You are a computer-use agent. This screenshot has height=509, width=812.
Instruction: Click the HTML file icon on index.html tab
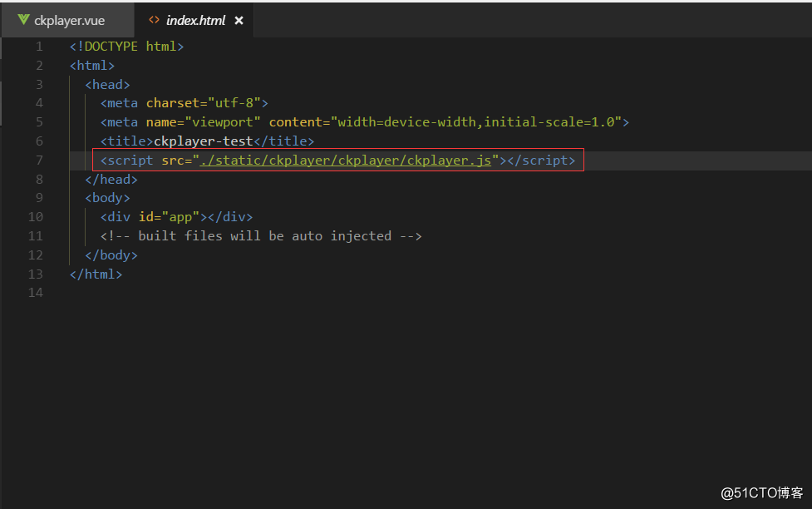(x=154, y=20)
